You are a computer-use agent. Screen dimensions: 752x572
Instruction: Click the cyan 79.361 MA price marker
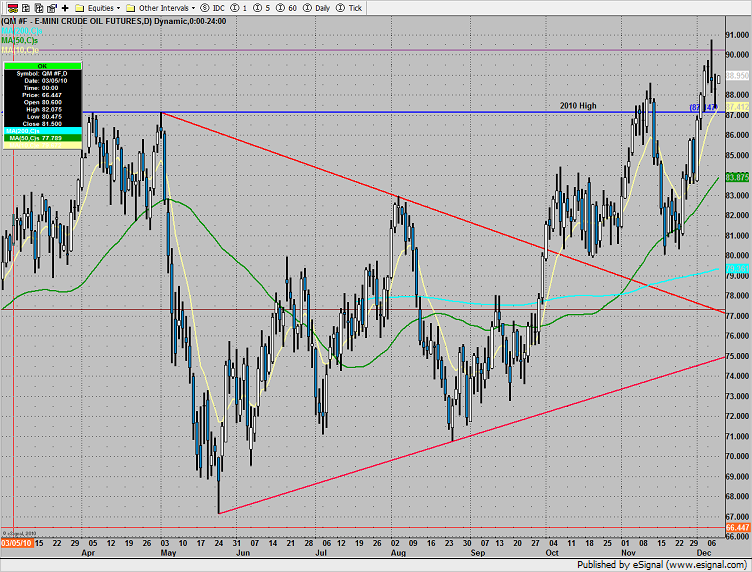click(x=737, y=268)
